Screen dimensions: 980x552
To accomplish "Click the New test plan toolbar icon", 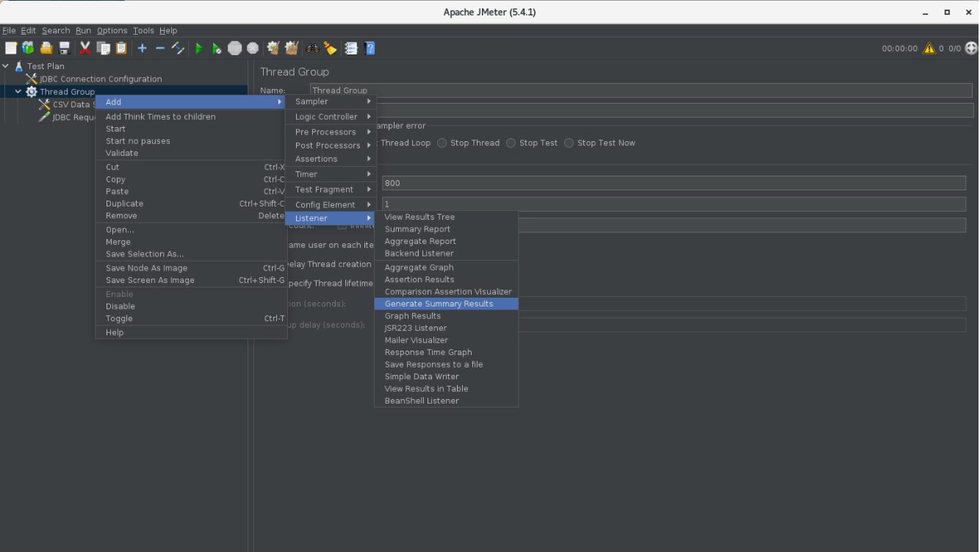I will 11,48.
